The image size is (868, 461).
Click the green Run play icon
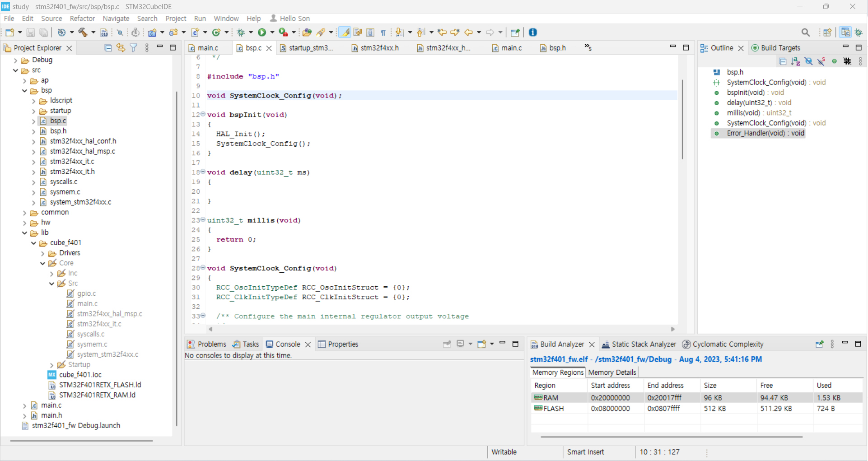tap(262, 33)
